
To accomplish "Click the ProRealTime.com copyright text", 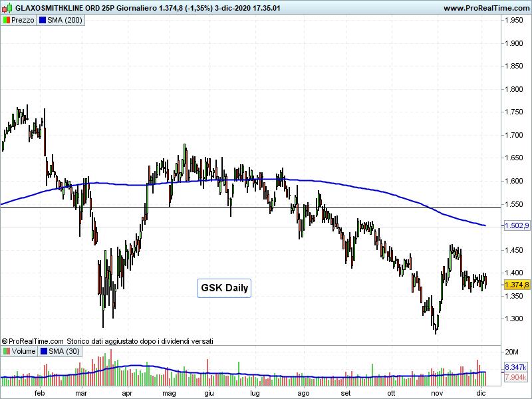I will [x=33, y=341].
